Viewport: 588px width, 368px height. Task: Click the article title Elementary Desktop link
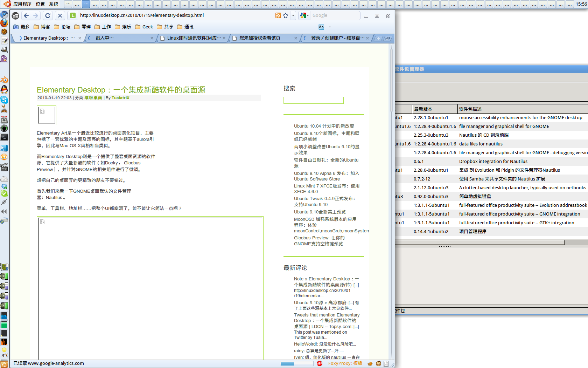[x=121, y=90]
